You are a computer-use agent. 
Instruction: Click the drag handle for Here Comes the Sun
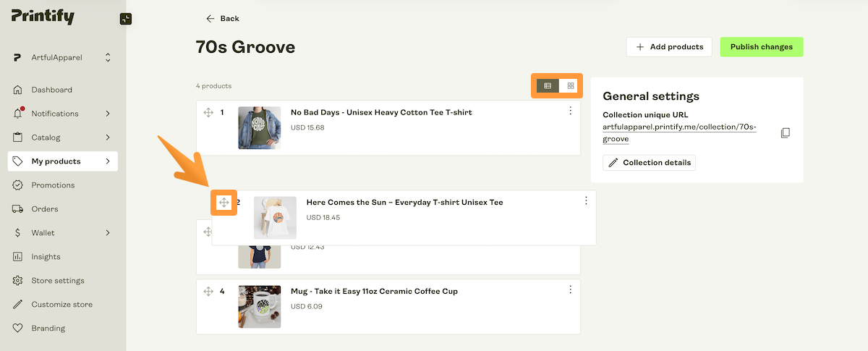tap(224, 203)
